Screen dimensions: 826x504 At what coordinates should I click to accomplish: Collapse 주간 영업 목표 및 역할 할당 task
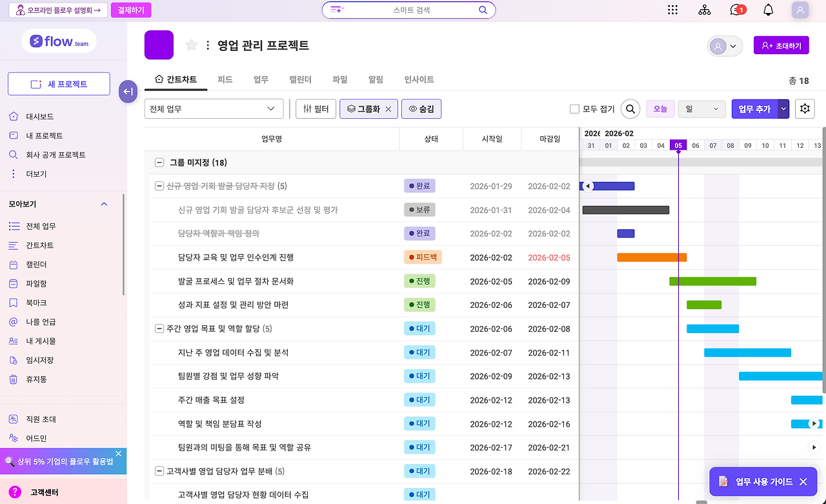pos(159,328)
